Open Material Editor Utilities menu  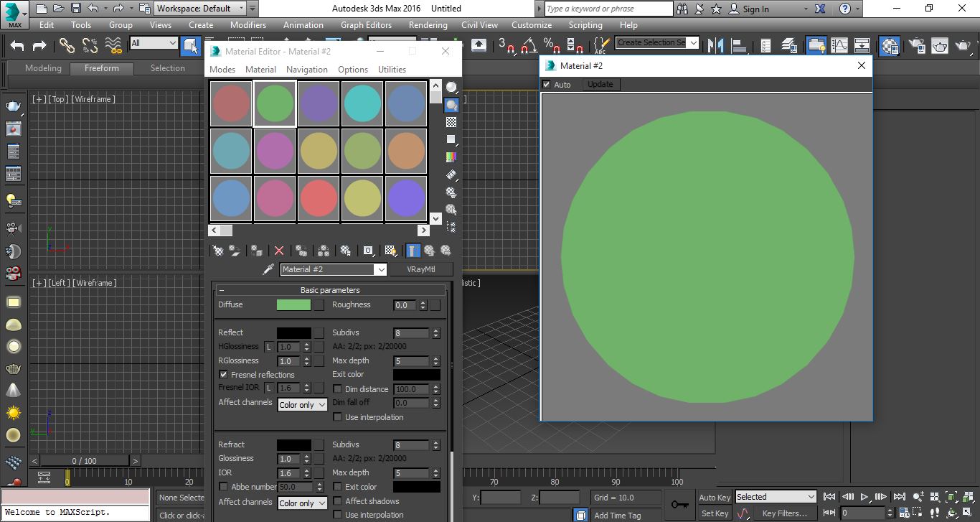392,70
